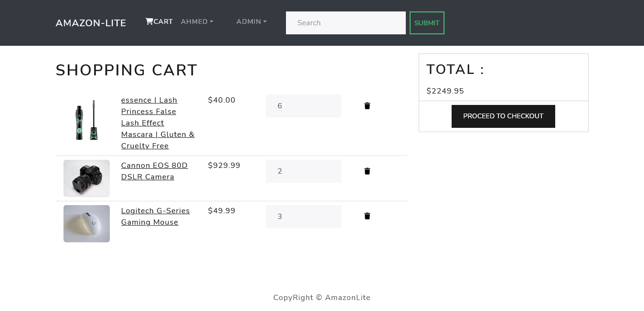Go to AMAZON-LITE home logo
The image size is (644, 311).
[91, 23]
